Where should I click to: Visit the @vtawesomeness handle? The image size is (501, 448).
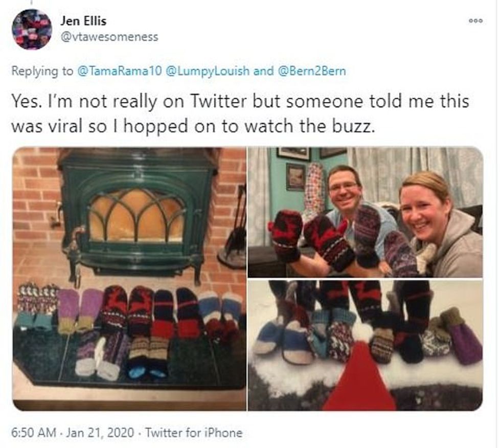[x=109, y=37]
